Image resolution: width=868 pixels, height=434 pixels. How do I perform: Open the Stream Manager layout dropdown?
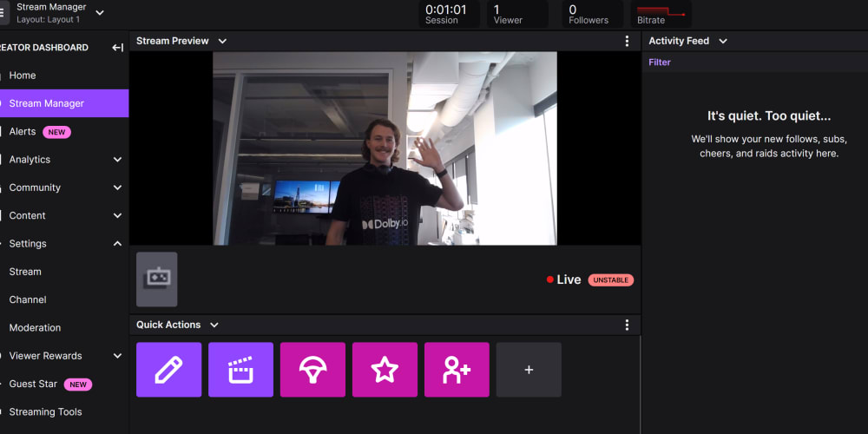100,13
